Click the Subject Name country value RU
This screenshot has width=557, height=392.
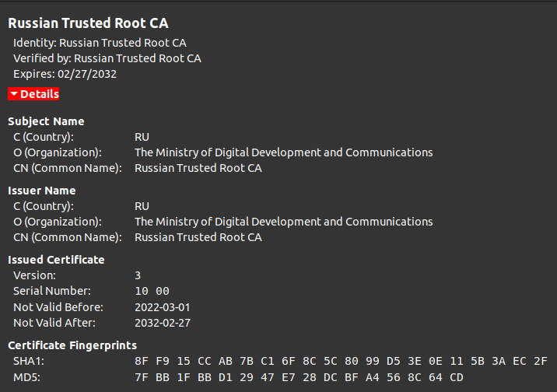pyautogui.click(x=142, y=137)
